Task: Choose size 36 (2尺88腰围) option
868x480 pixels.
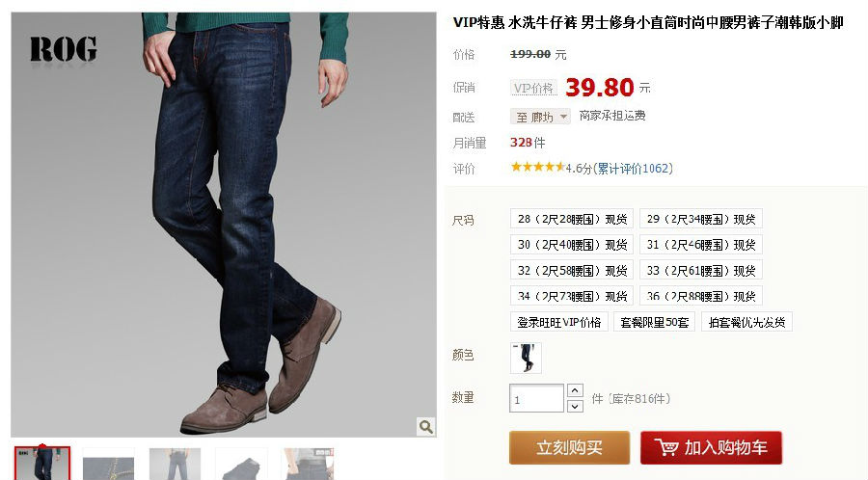Action: 701,295
